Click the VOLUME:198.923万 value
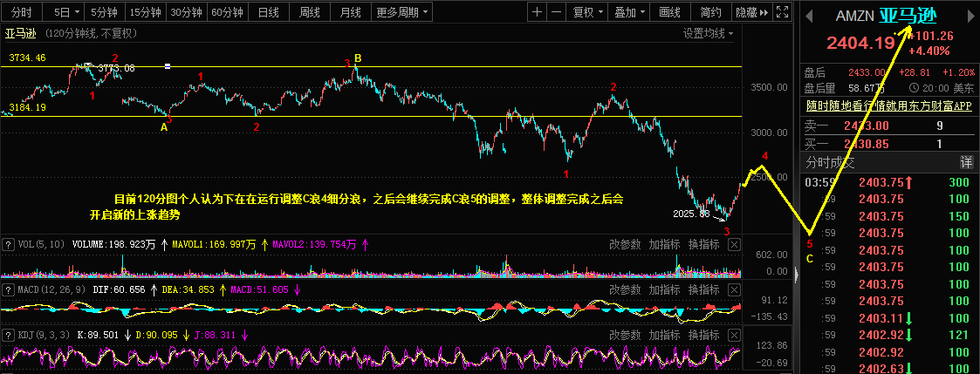Image resolution: width=980 pixels, height=374 pixels. pos(113,245)
